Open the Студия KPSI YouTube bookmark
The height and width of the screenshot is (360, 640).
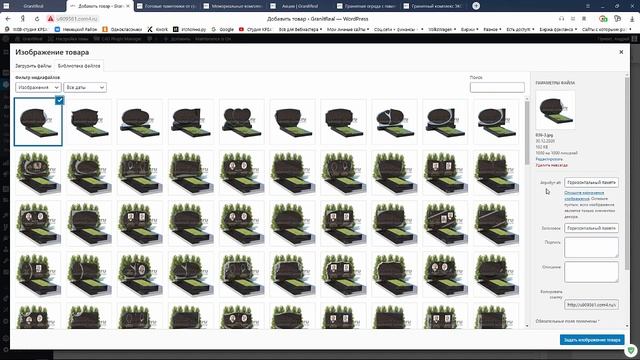[x=255, y=29]
